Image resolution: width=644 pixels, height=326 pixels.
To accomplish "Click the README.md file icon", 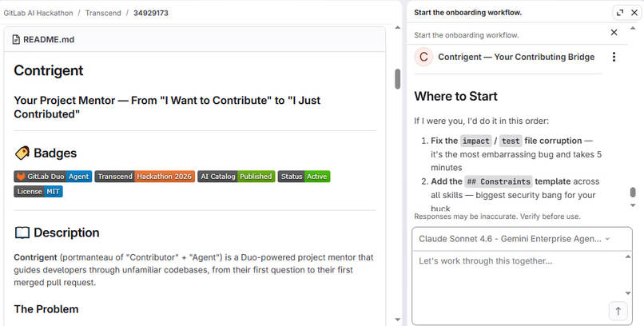I will [16, 40].
